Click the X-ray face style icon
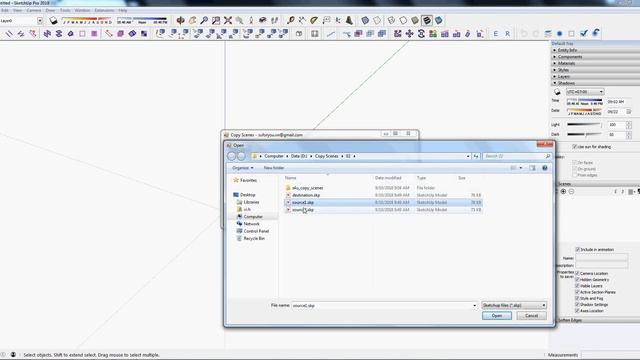Viewport: 640px width, 360px height. [x=365, y=20]
